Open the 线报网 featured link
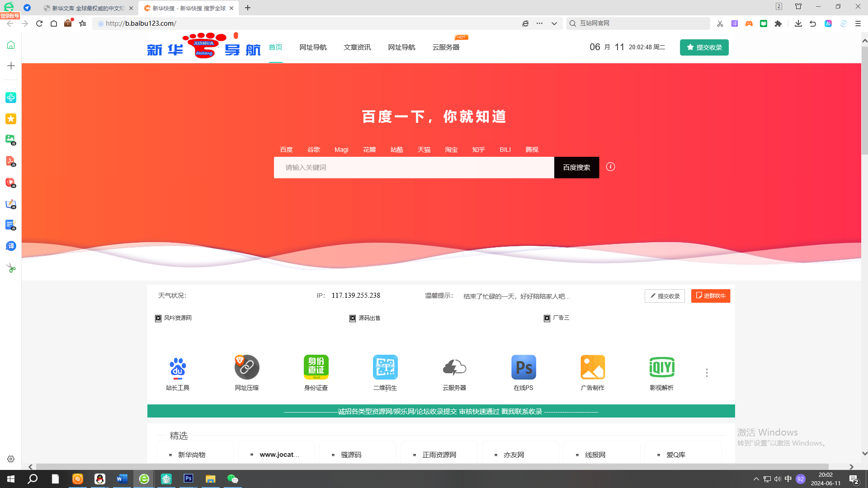The width and height of the screenshot is (868, 488). click(x=595, y=455)
